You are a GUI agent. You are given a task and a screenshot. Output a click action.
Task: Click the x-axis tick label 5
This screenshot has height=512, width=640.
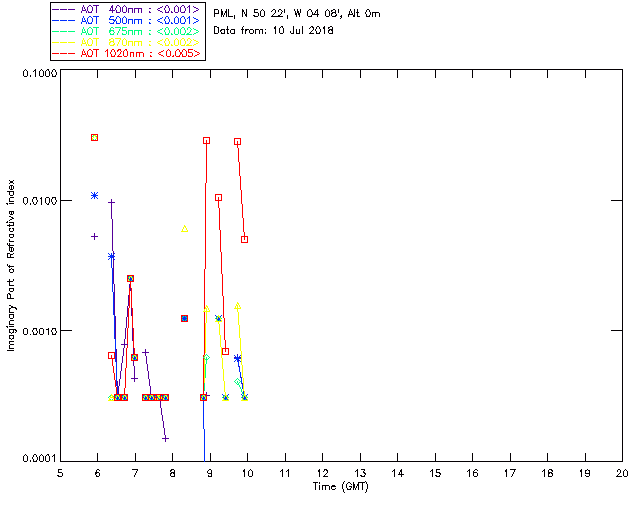(x=60, y=473)
